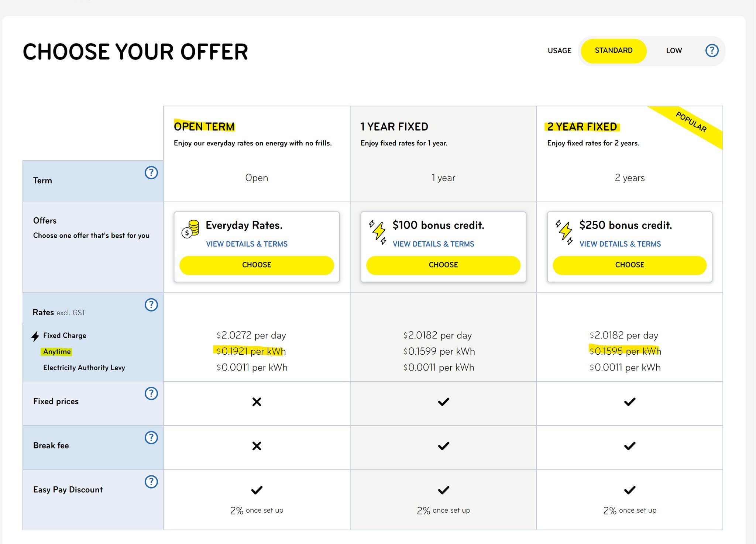Choose the $250 bonus credit offer

click(629, 265)
